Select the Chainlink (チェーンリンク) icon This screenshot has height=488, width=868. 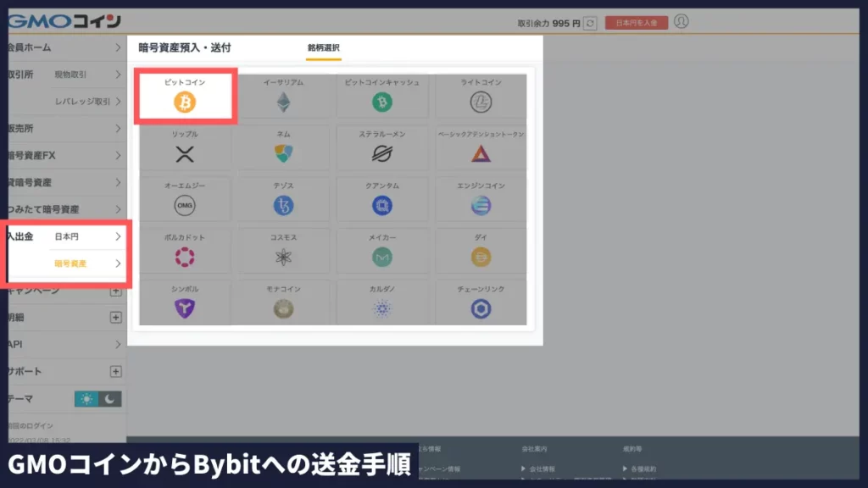[481, 308]
